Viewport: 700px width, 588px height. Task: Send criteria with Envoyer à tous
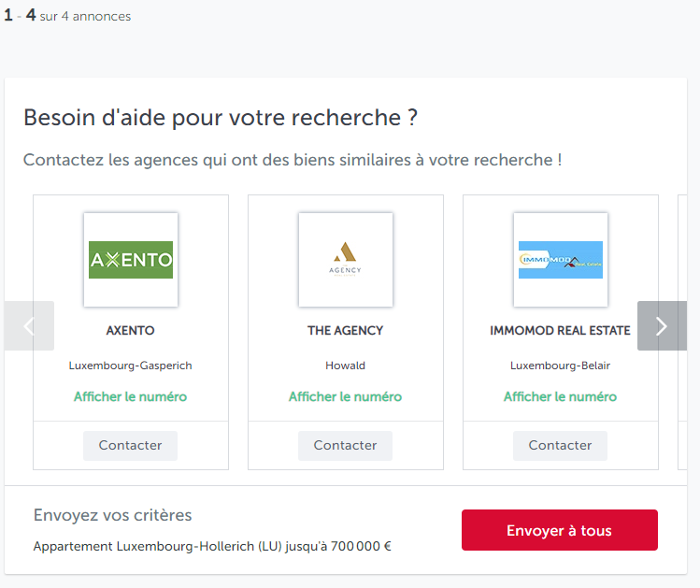click(x=560, y=530)
